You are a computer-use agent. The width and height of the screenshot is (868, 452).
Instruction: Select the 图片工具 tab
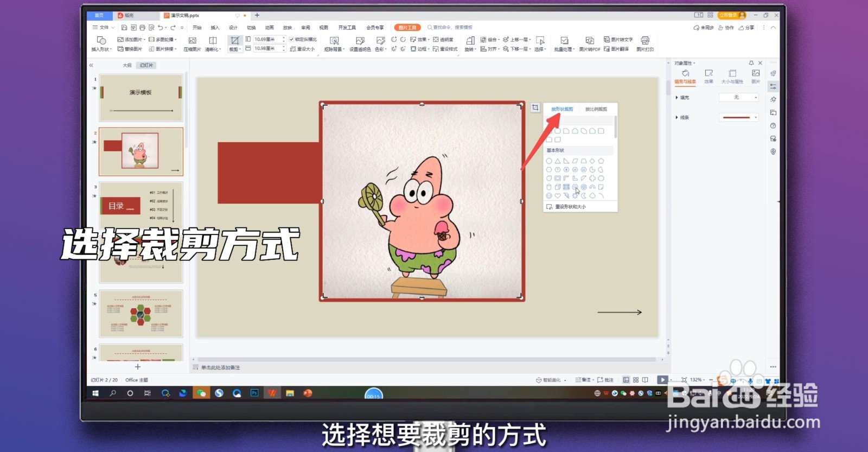407,28
